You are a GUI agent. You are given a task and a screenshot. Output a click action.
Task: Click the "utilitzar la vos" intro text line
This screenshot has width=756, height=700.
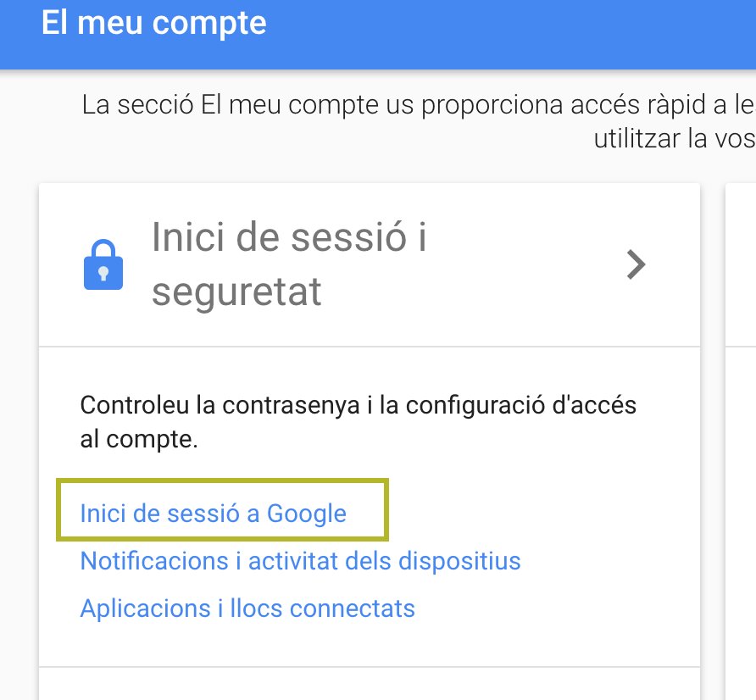pyautogui.click(x=674, y=138)
